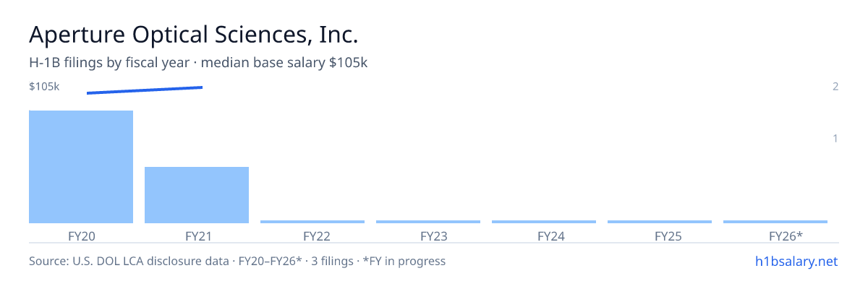Click the FY20 axis label
Screen dimensions: 868x289
pos(81,236)
